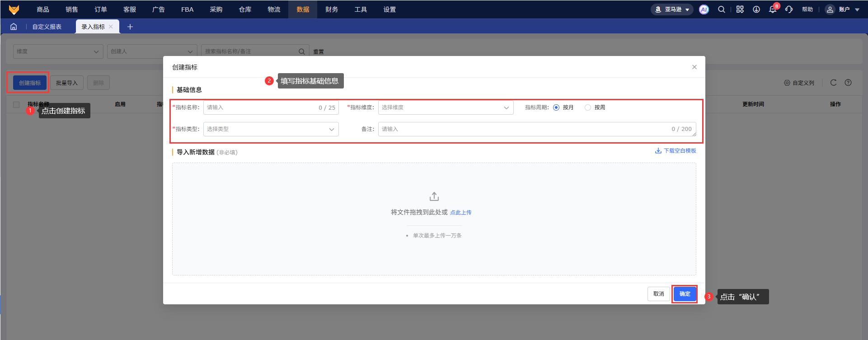Click the search magnifier in top bar
868x340 pixels.
pos(722,9)
